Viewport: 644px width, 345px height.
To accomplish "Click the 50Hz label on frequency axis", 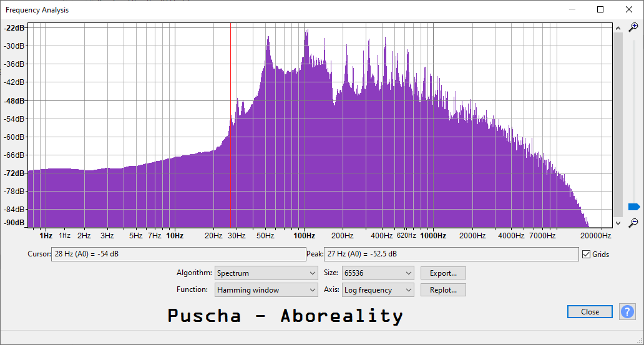I will click(265, 236).
